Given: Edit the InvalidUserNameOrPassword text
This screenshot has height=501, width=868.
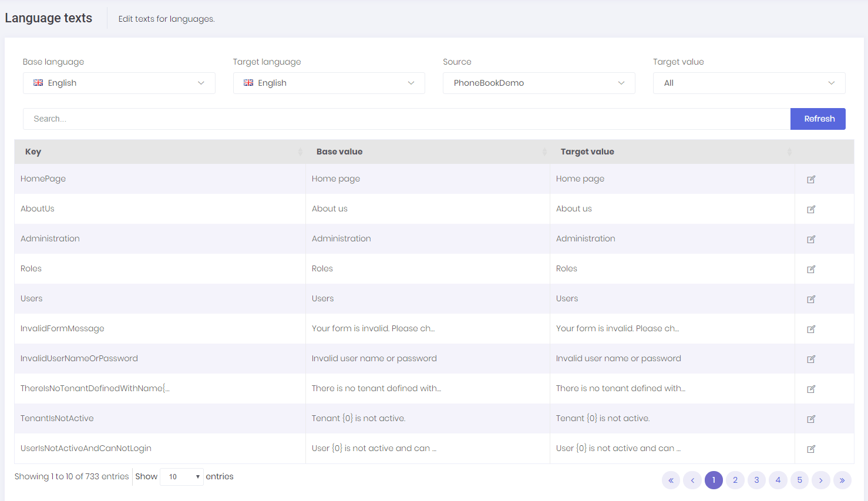Looking at the screenshot, I should click(x=811, y=359).
